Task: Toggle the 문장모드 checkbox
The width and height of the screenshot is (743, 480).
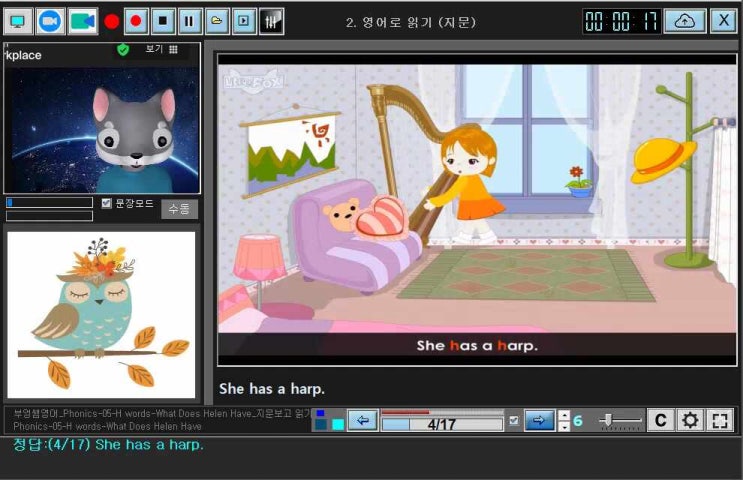Action: [107, 203]
